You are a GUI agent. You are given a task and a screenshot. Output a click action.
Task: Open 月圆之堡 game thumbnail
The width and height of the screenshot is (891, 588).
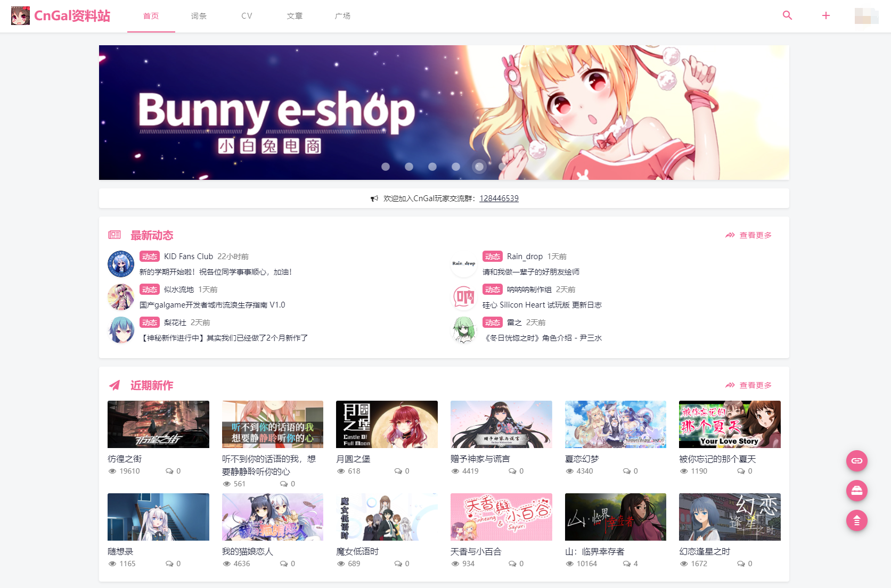387,424
